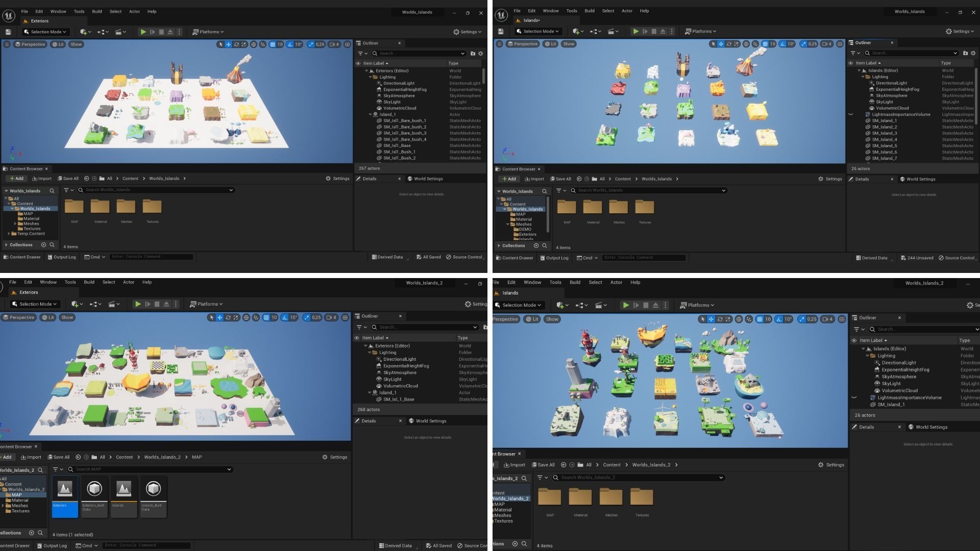This screenshot has height=551, width=980.
Task: Start Play in the bottom-right Islands window
Action: [x=625, y=305]
